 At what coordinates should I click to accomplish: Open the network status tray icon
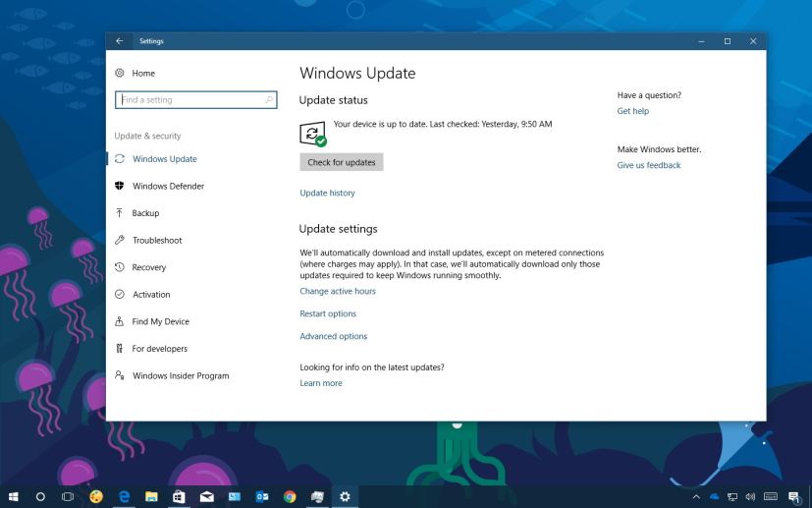point(732,497)
